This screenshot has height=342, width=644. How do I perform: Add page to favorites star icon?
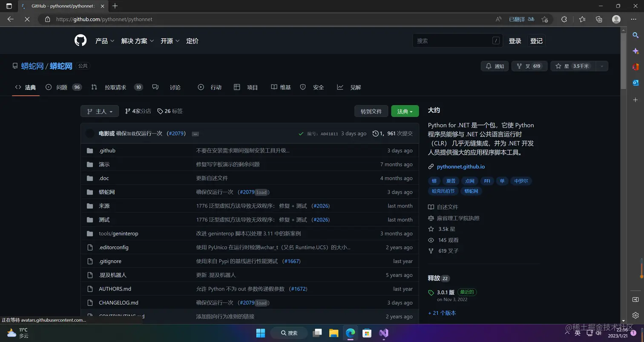click(x=544, y=19)
